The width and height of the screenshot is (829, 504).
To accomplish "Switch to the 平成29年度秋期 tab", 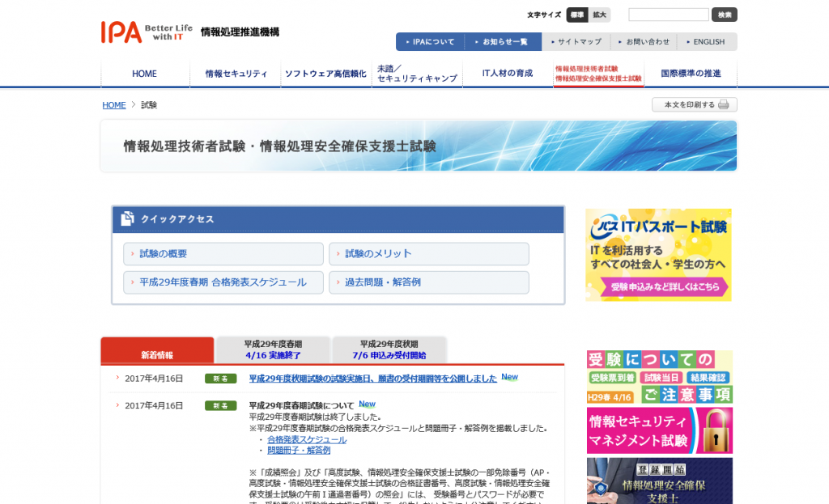I will coord(389,349).
